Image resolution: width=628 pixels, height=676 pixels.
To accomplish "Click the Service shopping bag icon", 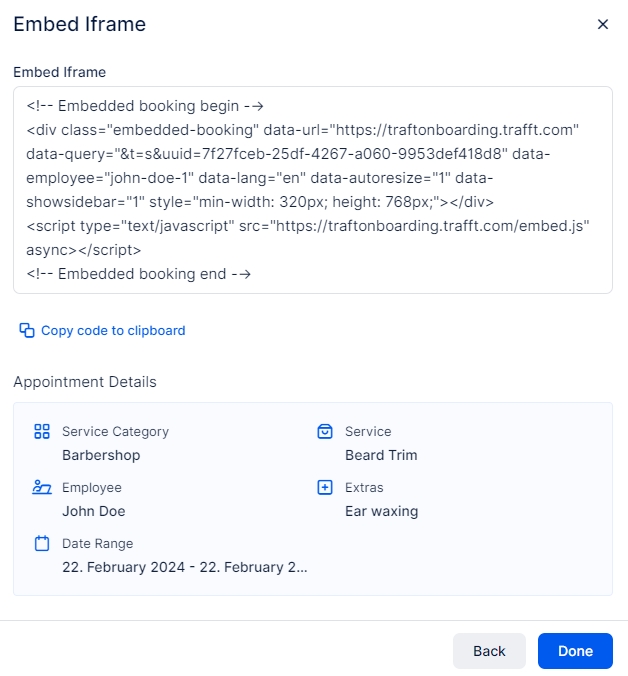I will point(324,432).
